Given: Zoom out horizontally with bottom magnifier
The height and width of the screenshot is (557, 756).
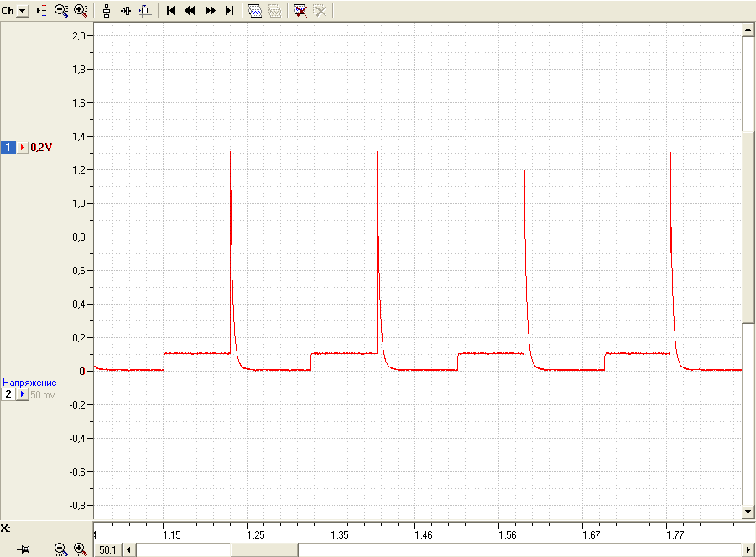Looking at the screenshot, I should tap(60, 549).
